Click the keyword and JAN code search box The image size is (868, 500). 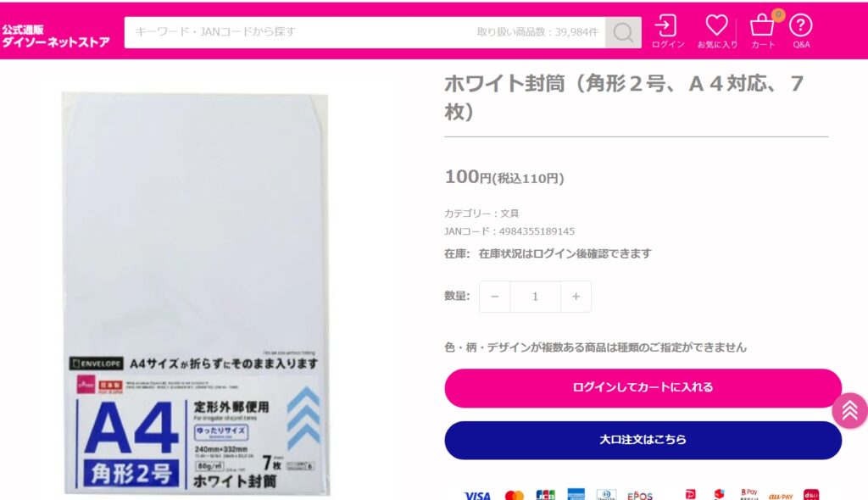tap(364, 32)
